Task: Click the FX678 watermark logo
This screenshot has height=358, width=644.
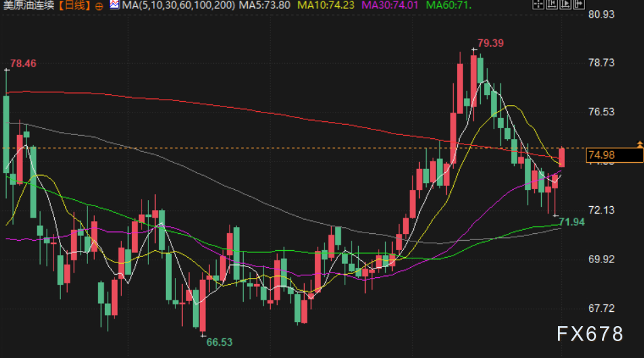Action: click(589, 334)
